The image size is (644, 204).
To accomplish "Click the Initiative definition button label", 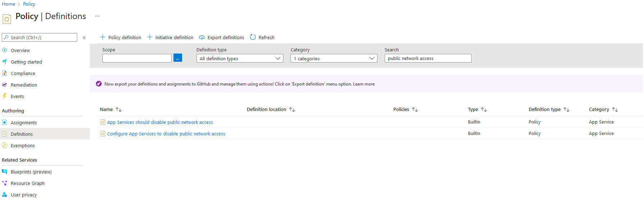I will tap(174, 37).
